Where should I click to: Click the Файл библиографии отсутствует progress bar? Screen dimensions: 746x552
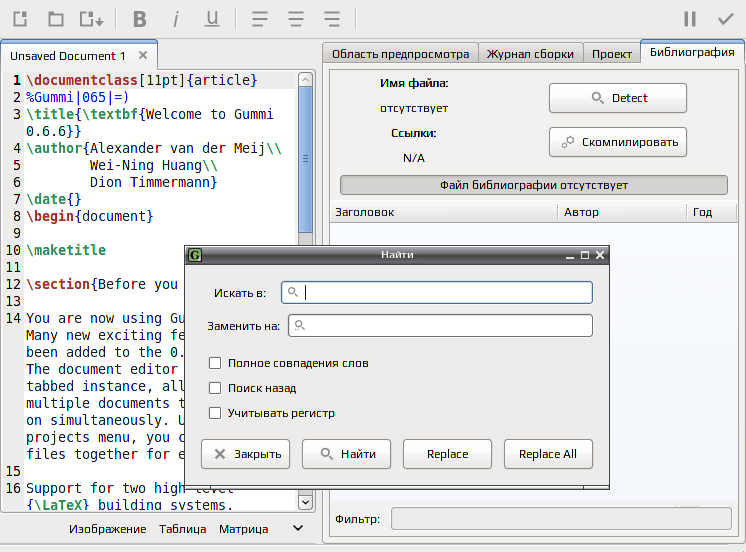click(534, 185)
